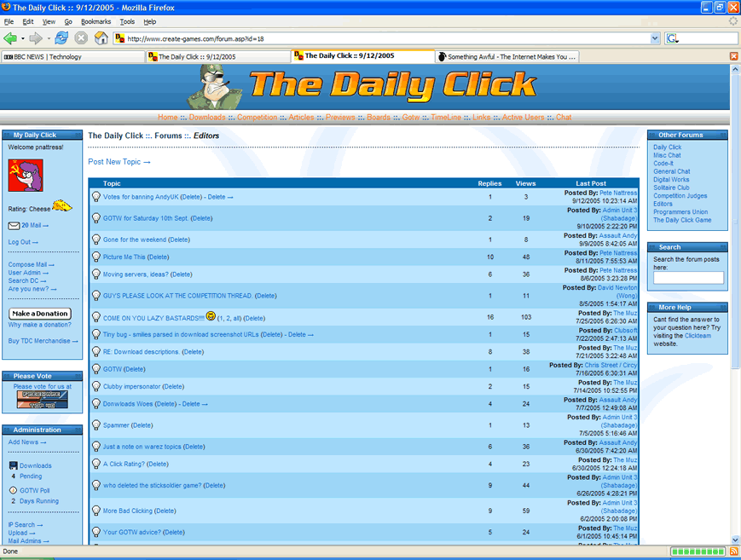Open Programmers Union in Other Forums
Screen dimensions: 741x560
[680, 211]
